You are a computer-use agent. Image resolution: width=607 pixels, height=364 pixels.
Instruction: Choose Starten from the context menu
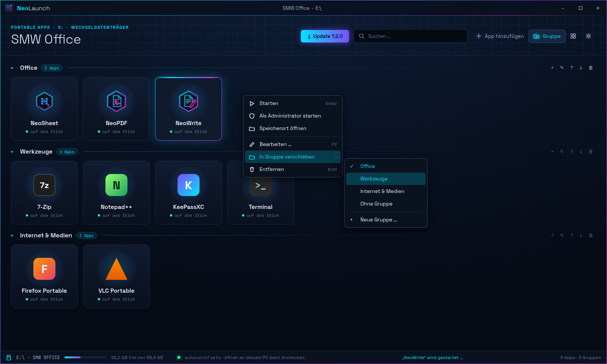click(x=293, y=104)
